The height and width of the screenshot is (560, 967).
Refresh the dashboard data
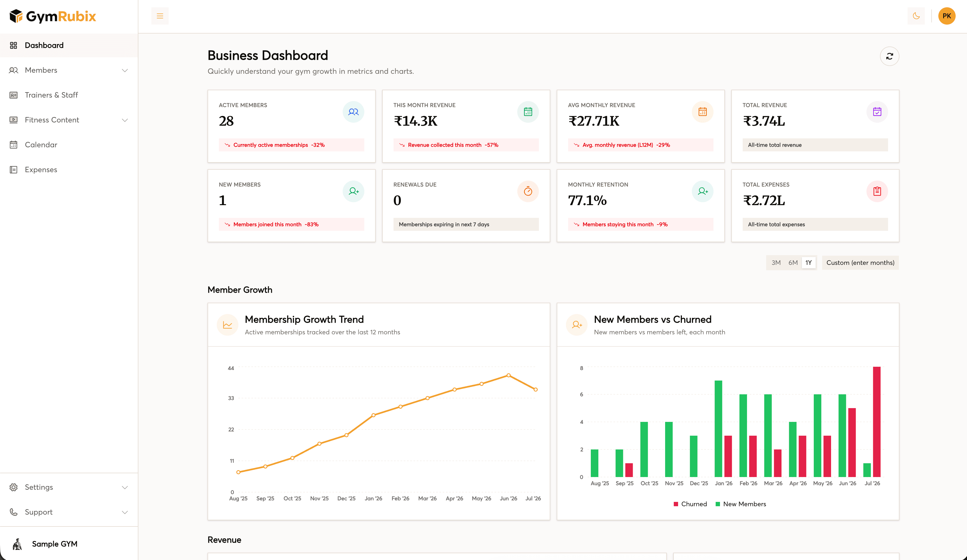click(889, 56)
